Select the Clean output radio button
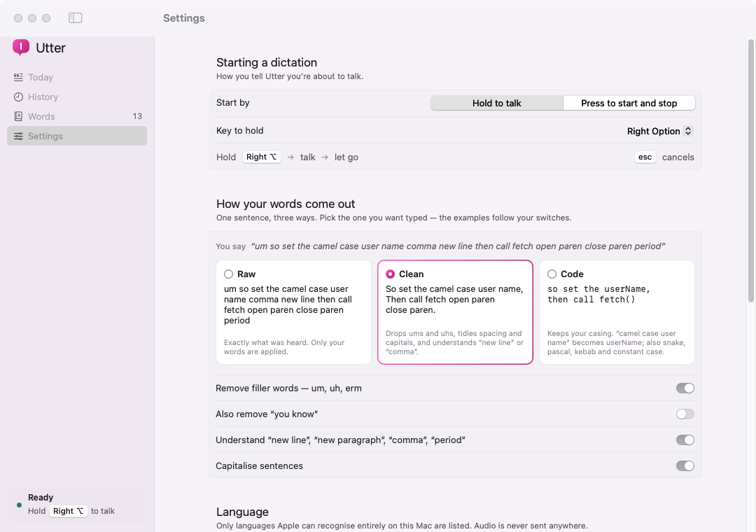The height and width of the screenshot is (532, 756). [390, 274]
